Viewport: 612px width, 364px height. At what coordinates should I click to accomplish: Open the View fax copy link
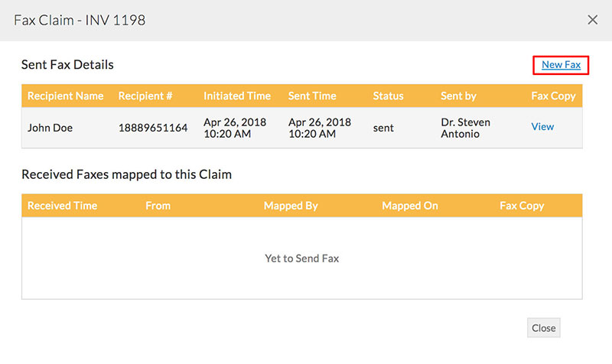point(542,127)
